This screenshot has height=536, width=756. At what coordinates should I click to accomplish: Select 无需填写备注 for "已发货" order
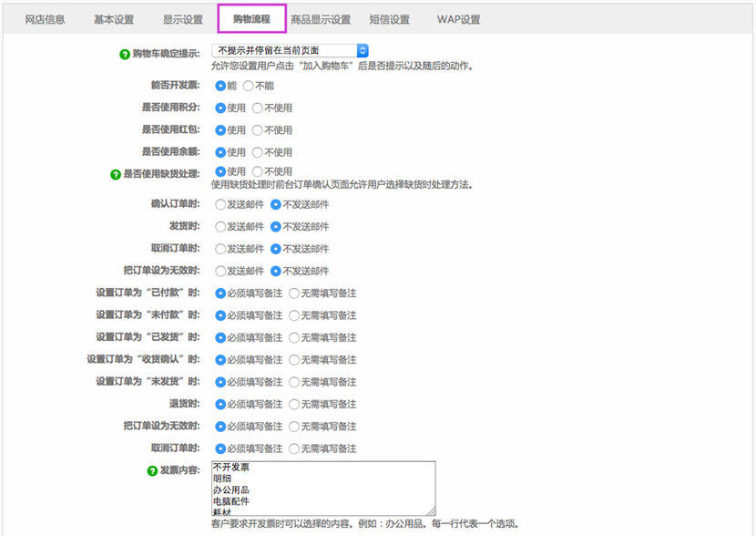click(294, 337)
